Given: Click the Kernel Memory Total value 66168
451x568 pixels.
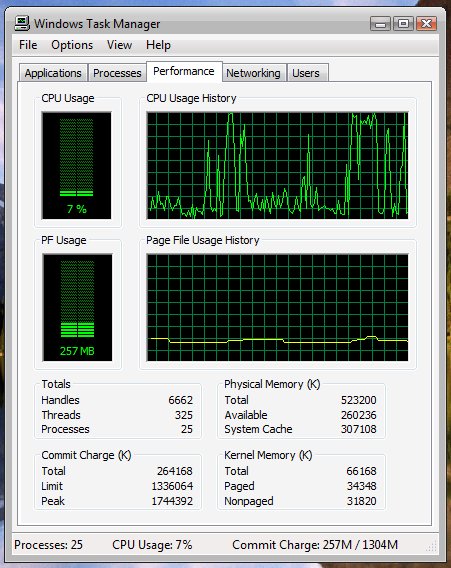Looking at the screenshot, I should tap(361, 471).
